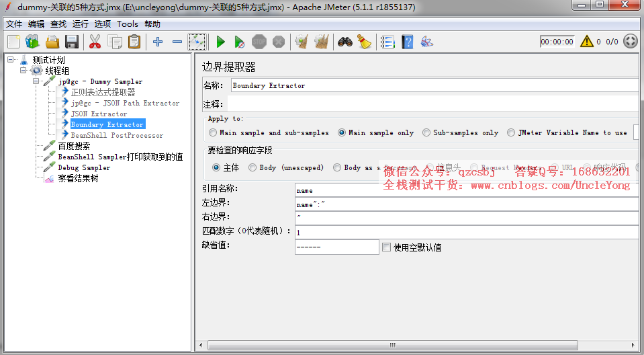Click the warning triangle log icon
The height and width of the screenshot is (355, 644).
587,42
